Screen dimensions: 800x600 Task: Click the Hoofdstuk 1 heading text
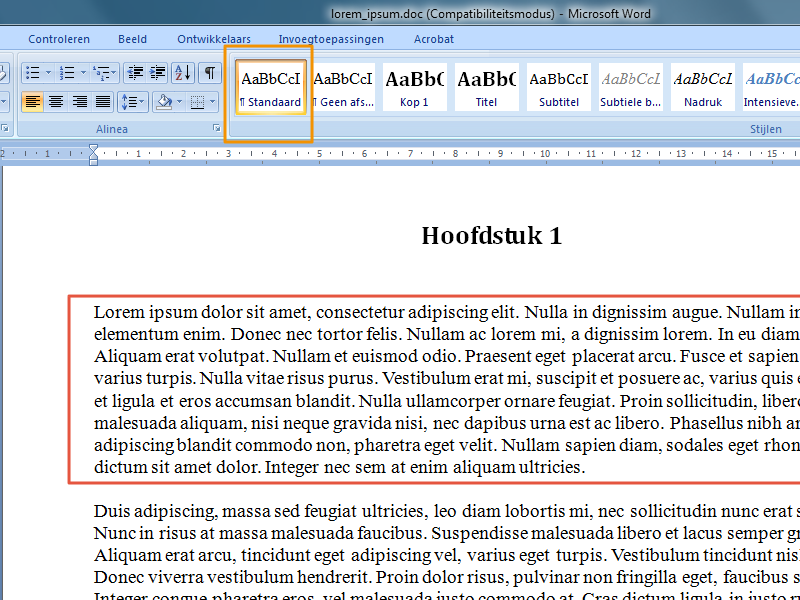tap(491, 236)
